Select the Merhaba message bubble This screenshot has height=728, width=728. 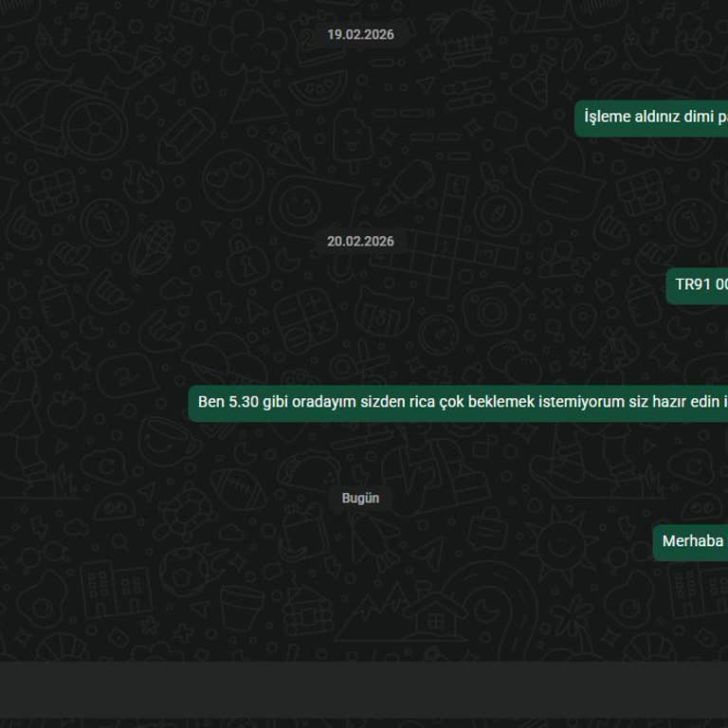pos(690,542)
